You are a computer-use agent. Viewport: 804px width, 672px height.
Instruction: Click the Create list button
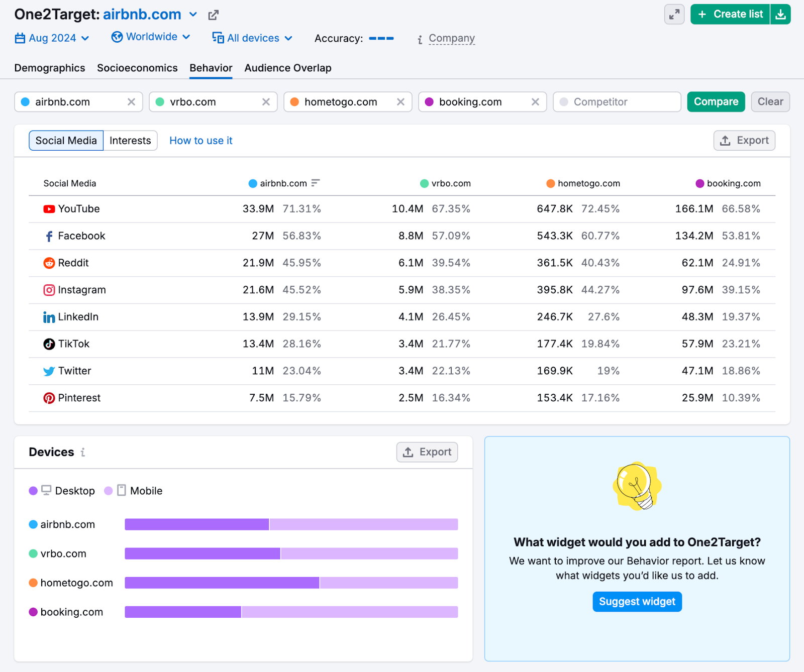[x=730, y=14]
